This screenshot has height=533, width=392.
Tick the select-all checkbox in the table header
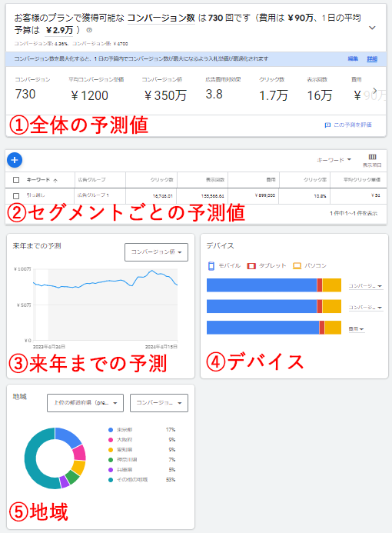(x=16, y=180)
